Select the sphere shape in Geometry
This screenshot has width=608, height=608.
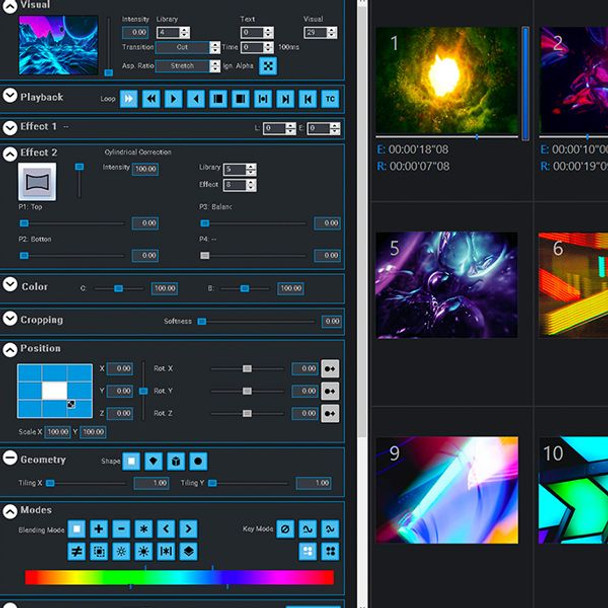tap(198, 461)
